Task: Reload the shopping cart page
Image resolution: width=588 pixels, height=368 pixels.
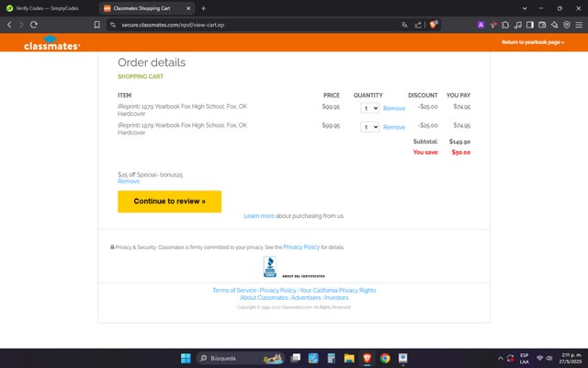Action: point(34,25)
